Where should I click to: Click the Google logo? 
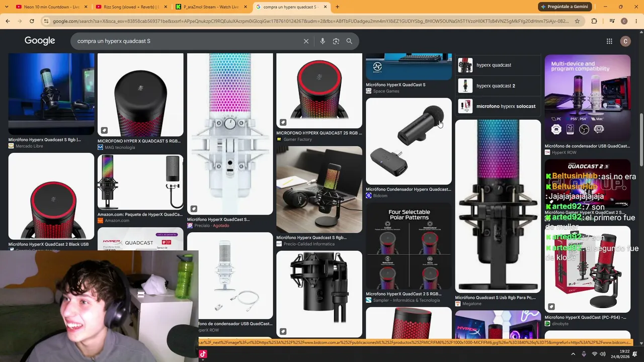tap(40, 41)
